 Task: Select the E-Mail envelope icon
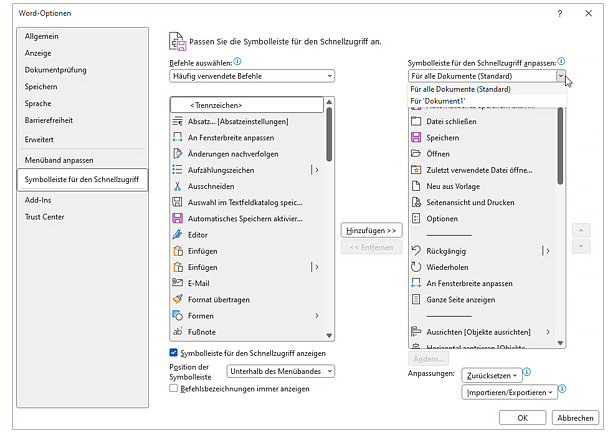coord(178,283)
